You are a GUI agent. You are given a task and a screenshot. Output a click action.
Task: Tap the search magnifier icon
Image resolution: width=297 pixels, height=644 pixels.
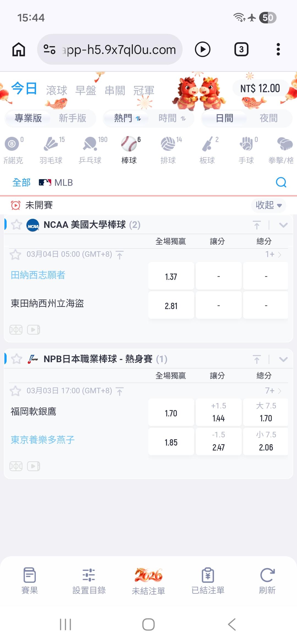tap(281, 182)
